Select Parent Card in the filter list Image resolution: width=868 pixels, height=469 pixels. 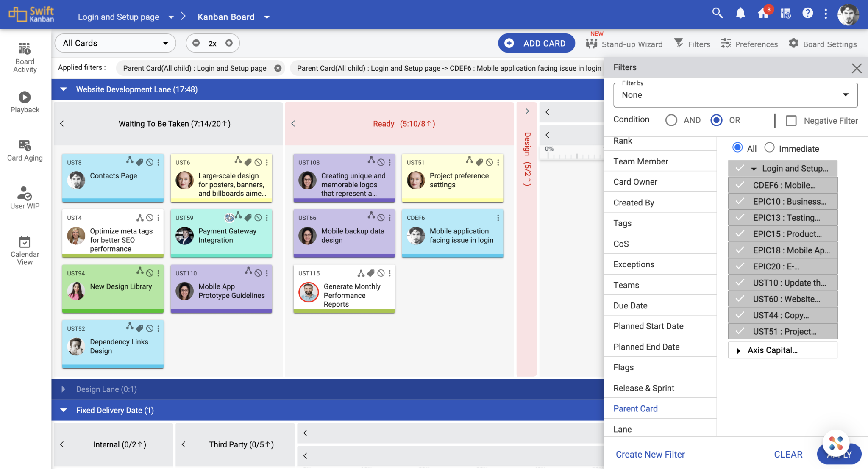tap(635, 408)
